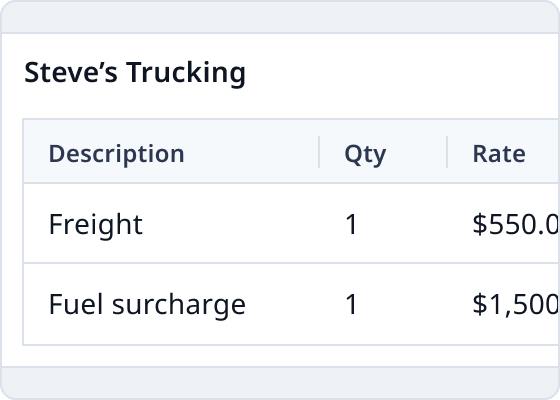Select the quantity in the Fuel surcharge row
This screenshot has width=560, height=400.
pos(351,305)
